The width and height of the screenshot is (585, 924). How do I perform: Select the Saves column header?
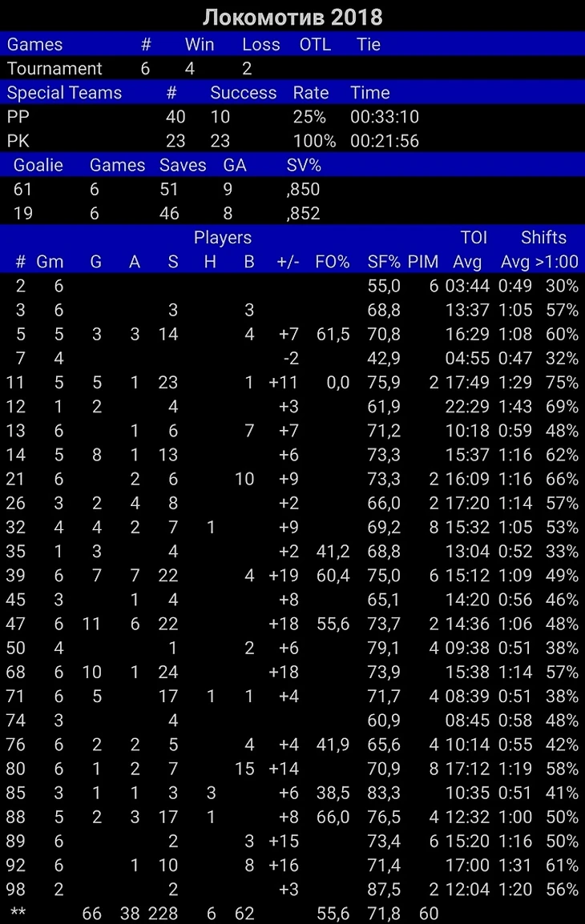pyautogui.click(x=182, y=165)
